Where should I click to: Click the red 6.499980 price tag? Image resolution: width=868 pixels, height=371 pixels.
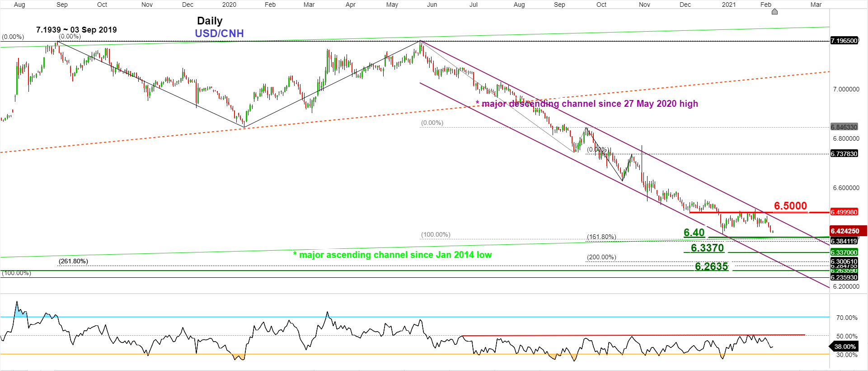pyautogui.click(x=844, y=212)
